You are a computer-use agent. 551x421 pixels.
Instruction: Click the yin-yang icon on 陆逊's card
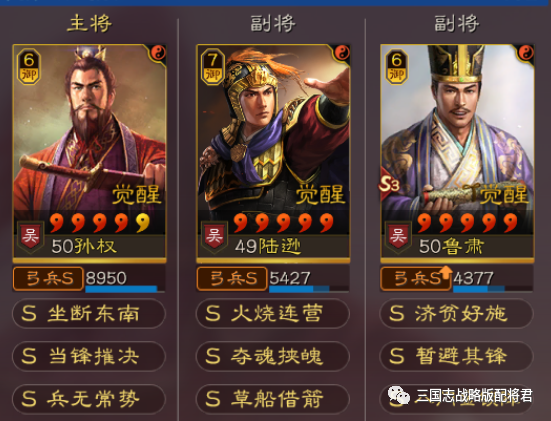(x=342, y=53)
